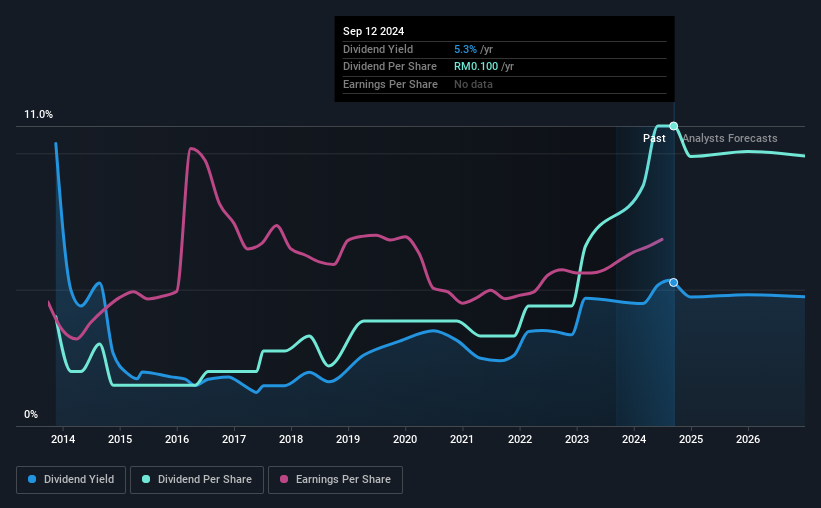Click the 2015 x-axis year label
821x508 pixels.
click(x=120, y=439)
